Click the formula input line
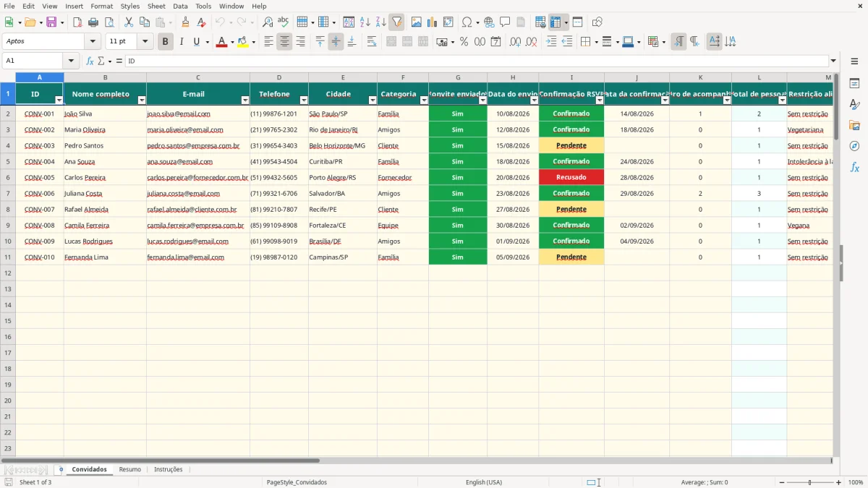Image resolution: width=868 pixels, height=488 pixels. pyautogui.click(x=477, y=61)
